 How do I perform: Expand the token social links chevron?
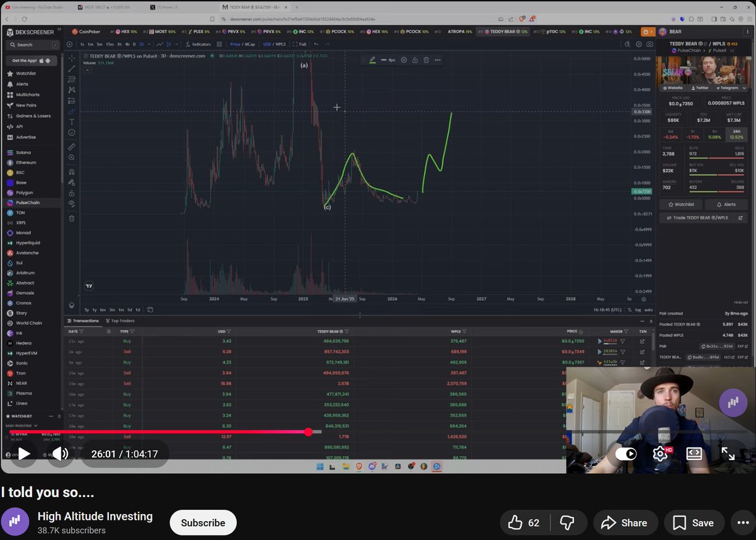click(x=744, y=88)
